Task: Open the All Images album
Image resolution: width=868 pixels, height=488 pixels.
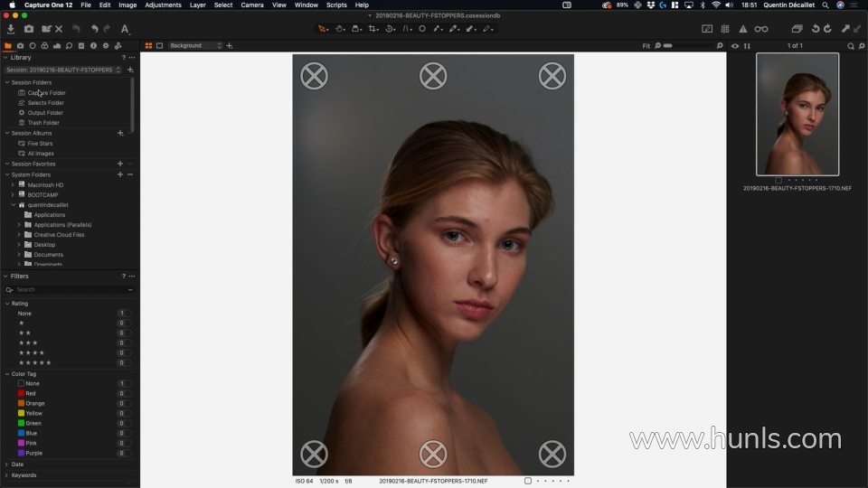Action: pyautogui.click(x=41, y=154)
